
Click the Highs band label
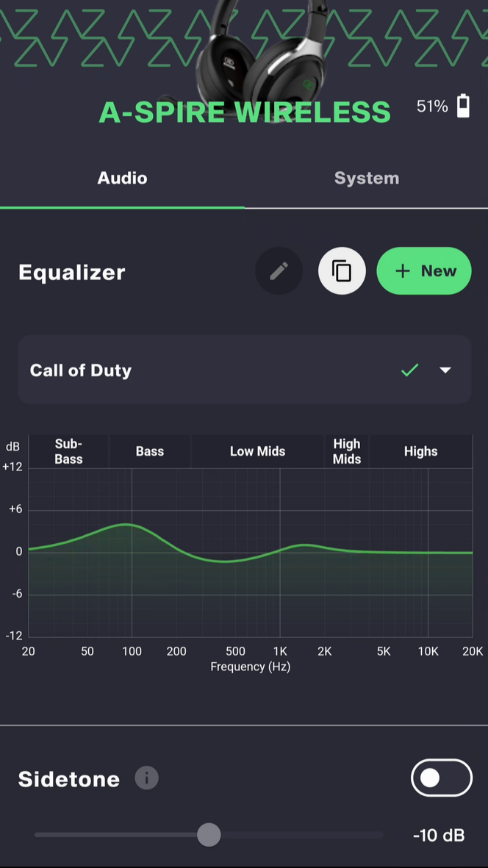click(x=420, y=451)
